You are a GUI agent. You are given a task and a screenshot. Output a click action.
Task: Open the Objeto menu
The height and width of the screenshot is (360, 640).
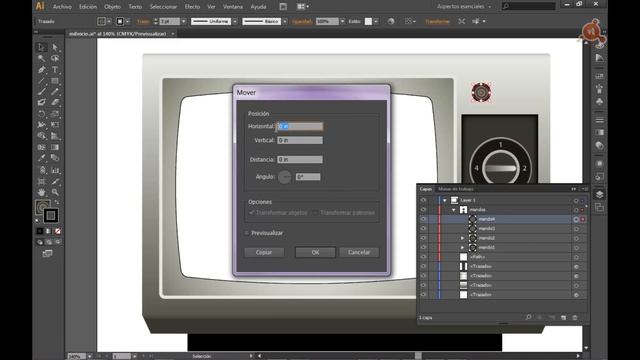coord(112,7)
